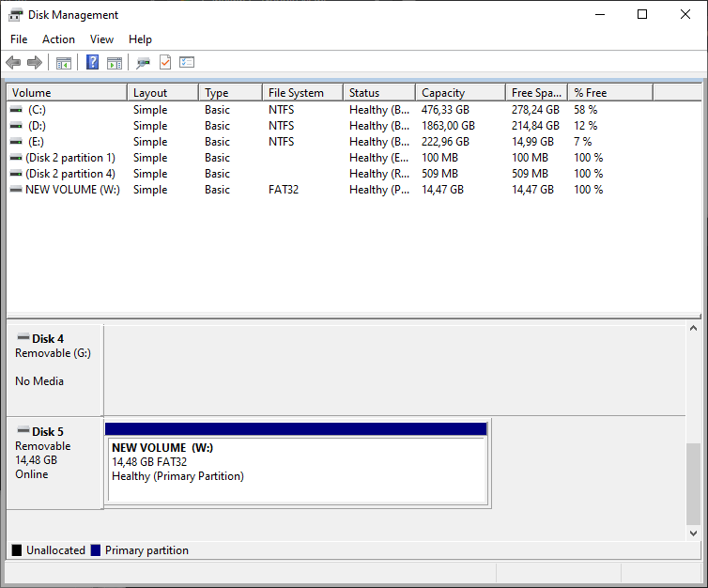Click the Properties checkmark toolbar icon
The width and height of the screenshot is (708, 588).
point(165,62)
